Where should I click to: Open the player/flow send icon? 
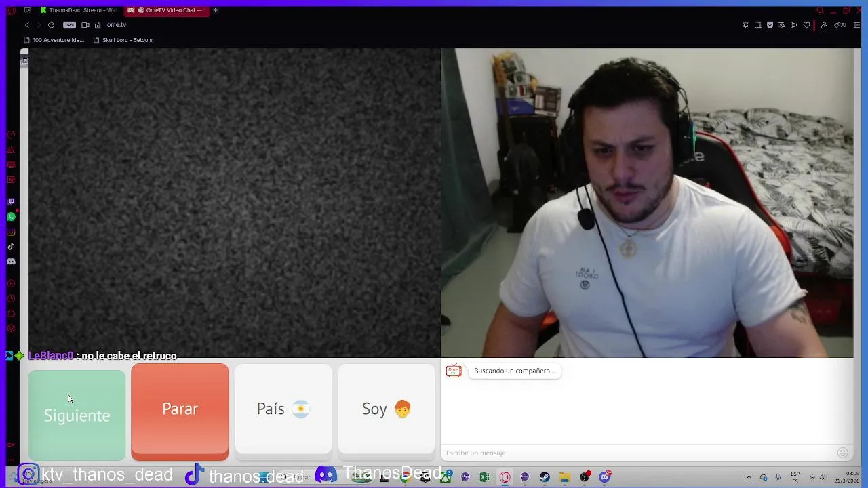[x=794, y=25]
